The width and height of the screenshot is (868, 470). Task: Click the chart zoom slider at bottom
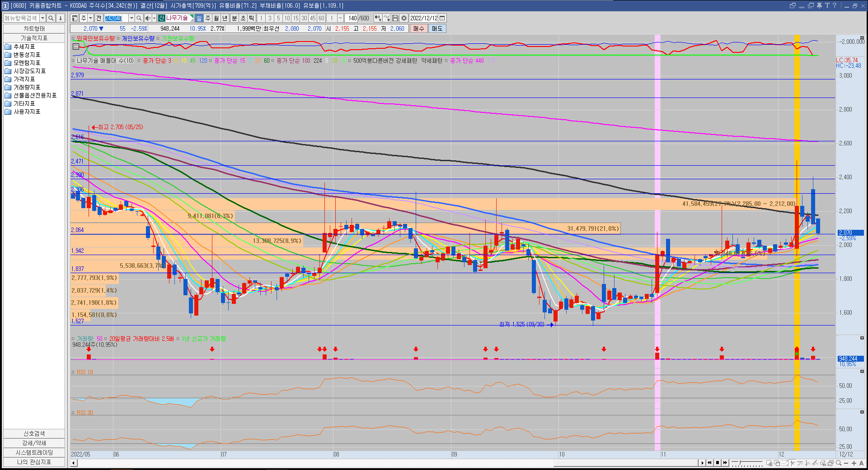click(747, 463)
